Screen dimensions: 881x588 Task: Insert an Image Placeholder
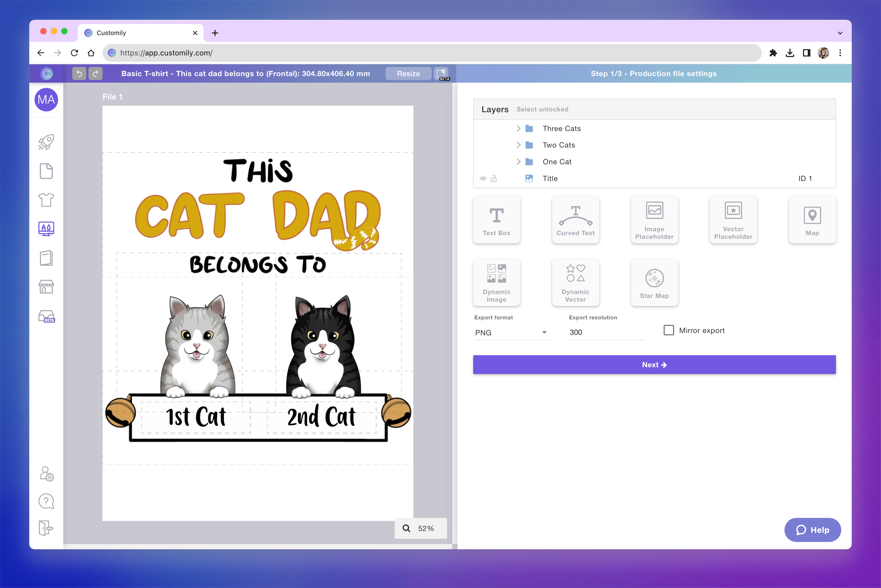click(x=654, y=220)
